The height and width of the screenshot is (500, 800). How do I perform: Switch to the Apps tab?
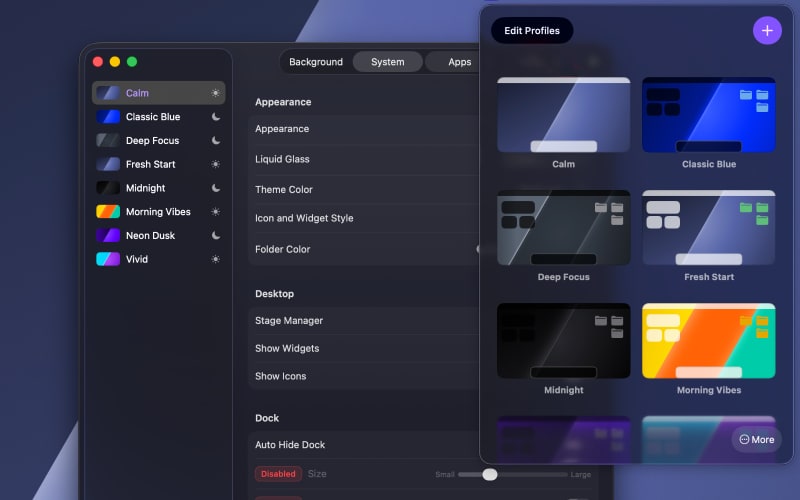point(459,62)
